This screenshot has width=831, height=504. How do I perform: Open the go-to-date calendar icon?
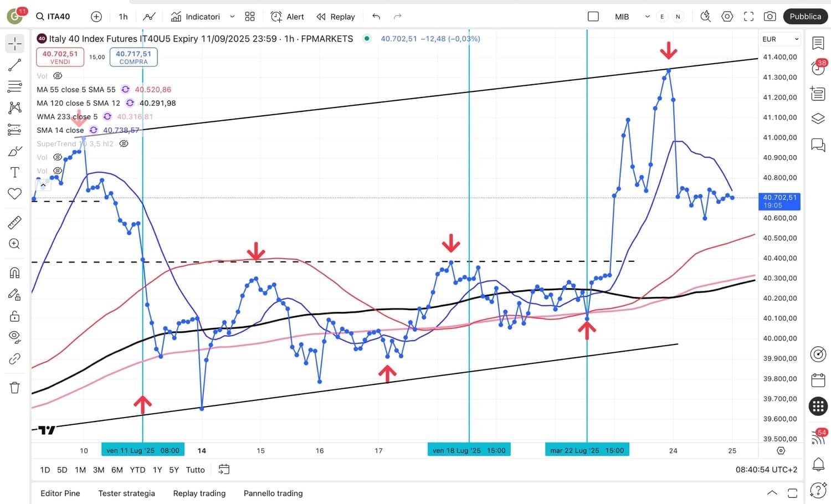coord(224,470)
